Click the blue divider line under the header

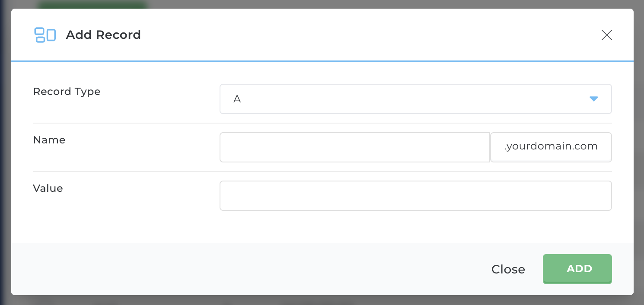322,61
